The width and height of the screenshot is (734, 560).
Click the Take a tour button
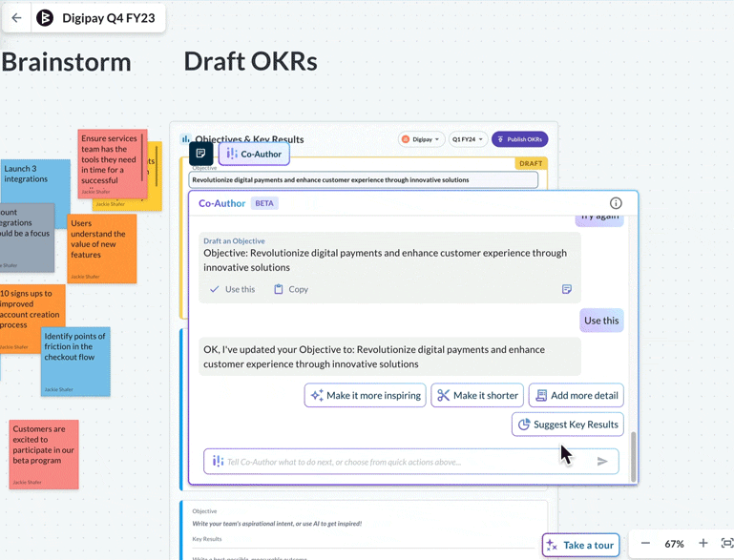click(x=580, y=545)
